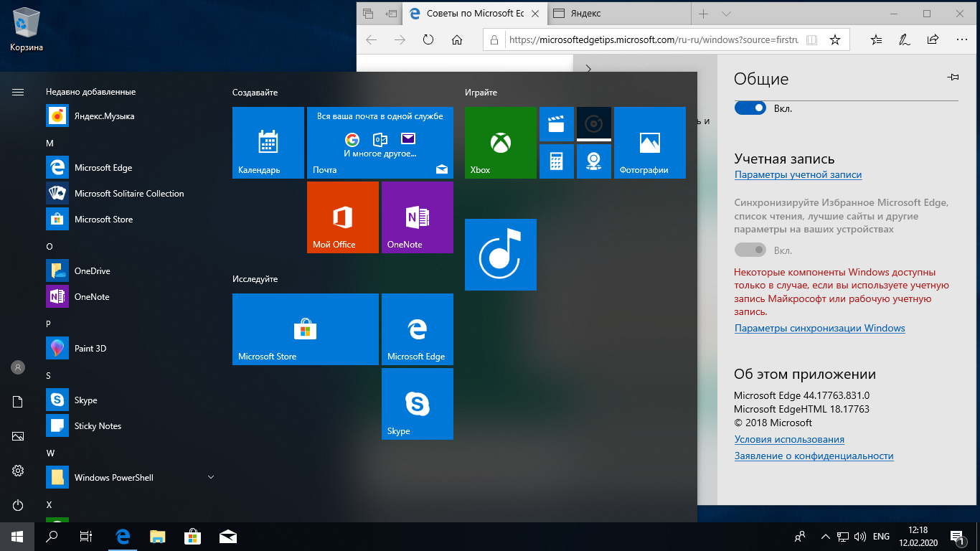Open the Skype tile under Исследуйте
The height and width of the screenshot is (551, 980).
(x=418, y=404)
